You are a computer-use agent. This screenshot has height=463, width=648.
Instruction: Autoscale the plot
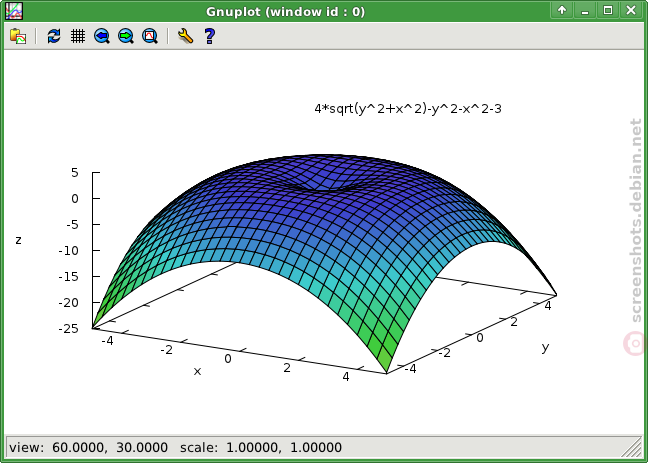tap(150, 36)
